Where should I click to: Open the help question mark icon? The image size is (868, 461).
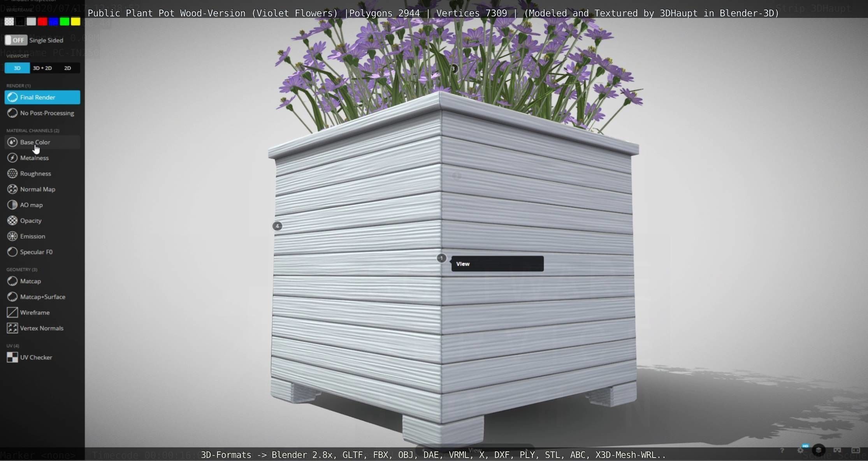pyautogui.click(x=782, y=450)
